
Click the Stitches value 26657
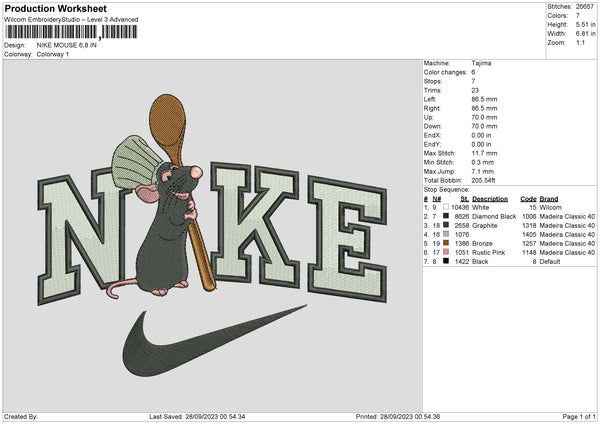[x=586, y=7]
